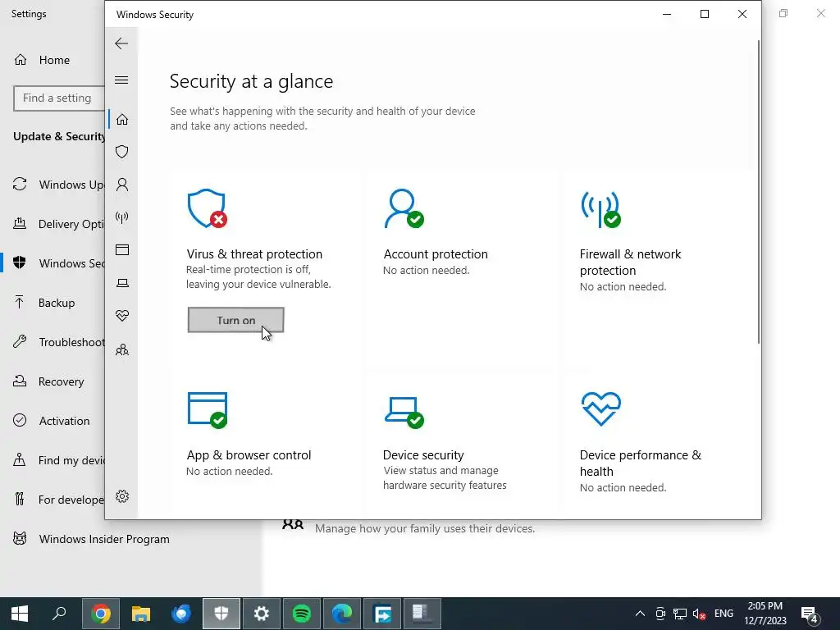Open App & browser control heading
The image size is (840, 630).
(249, 454)
